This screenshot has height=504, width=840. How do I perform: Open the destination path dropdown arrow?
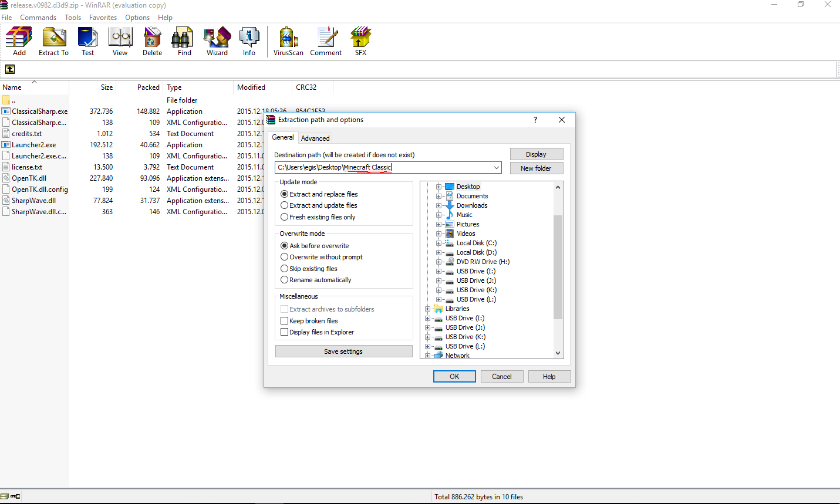[497, 168]
